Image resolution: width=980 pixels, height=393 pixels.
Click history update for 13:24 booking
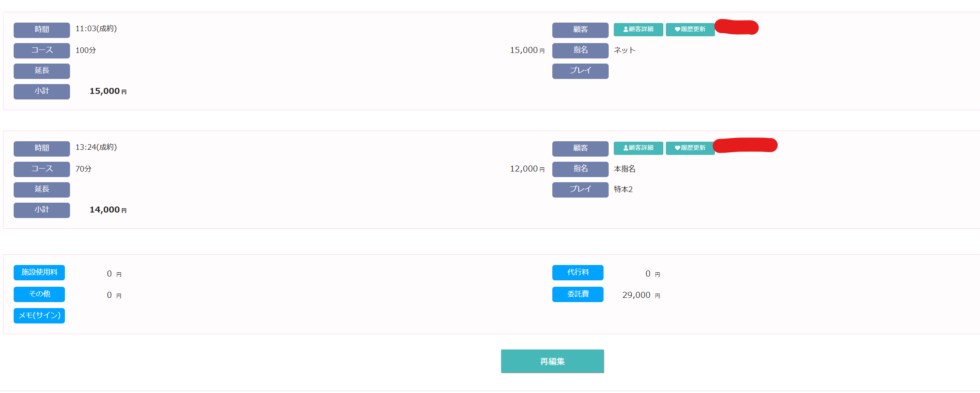(690, 148)
